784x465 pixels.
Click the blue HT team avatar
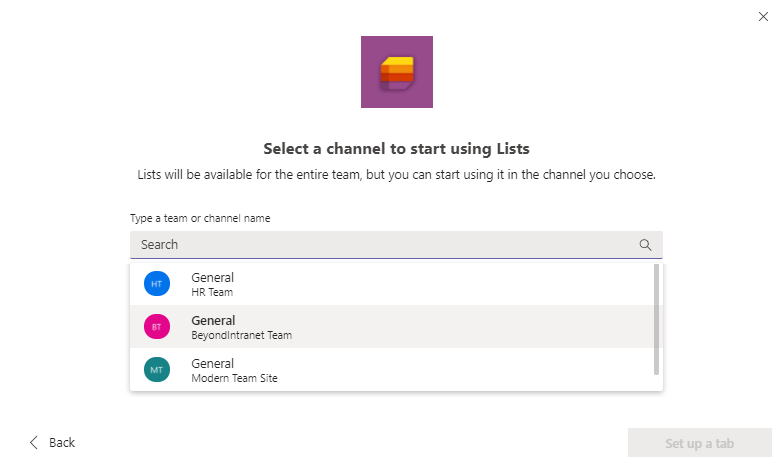tap(157, 284)
